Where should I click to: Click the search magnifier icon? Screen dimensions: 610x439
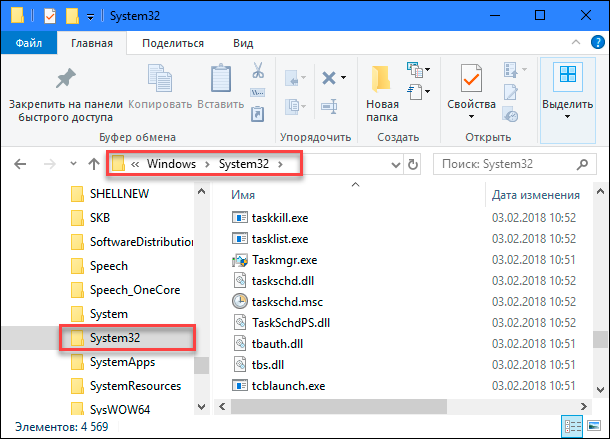point(582,164)
